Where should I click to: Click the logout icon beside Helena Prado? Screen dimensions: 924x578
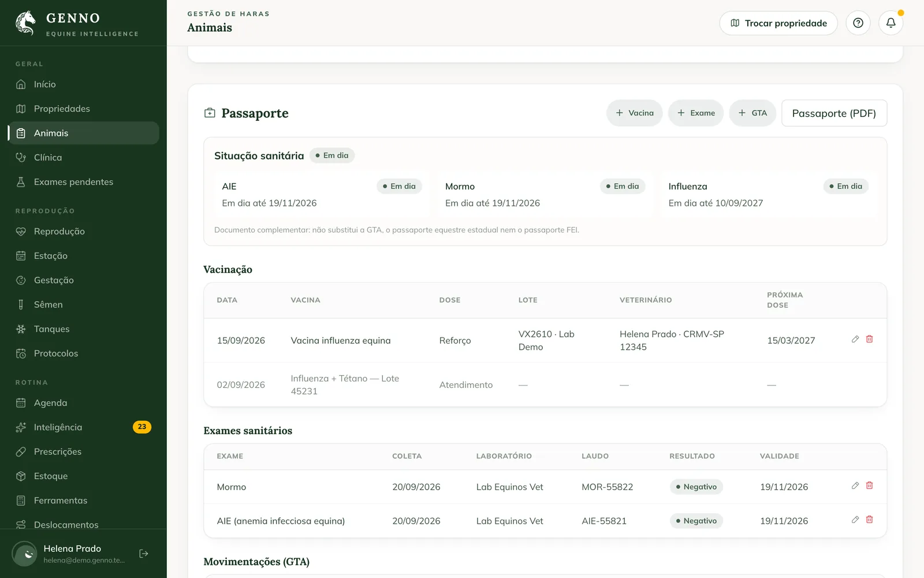coord(144,554)
